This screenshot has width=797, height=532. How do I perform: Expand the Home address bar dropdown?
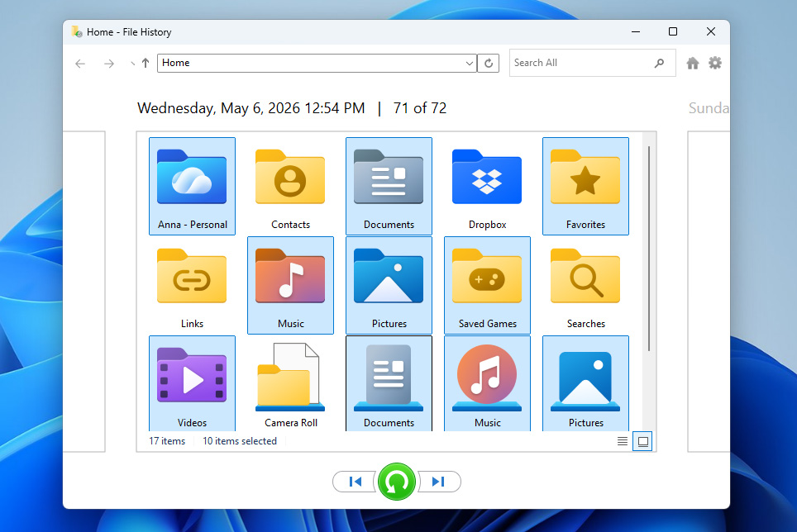click(x=469, y=64)
